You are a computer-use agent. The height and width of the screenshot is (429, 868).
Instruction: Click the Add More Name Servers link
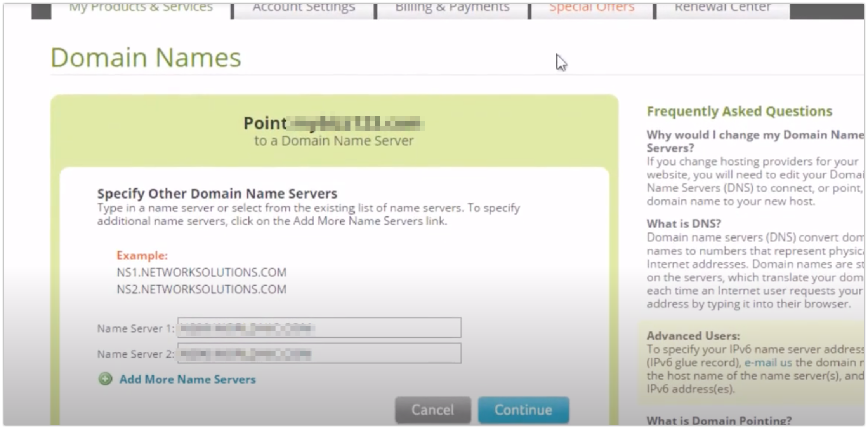[187, 379]
